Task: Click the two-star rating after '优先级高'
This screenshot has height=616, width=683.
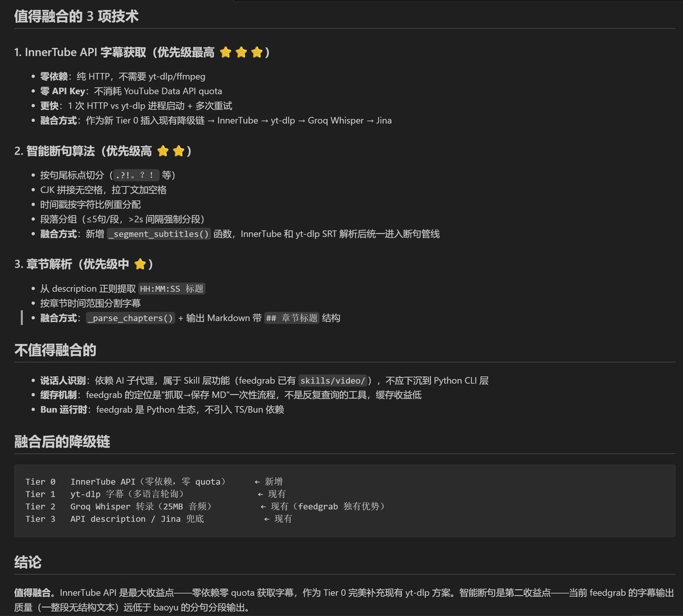Action: [171, 151]
